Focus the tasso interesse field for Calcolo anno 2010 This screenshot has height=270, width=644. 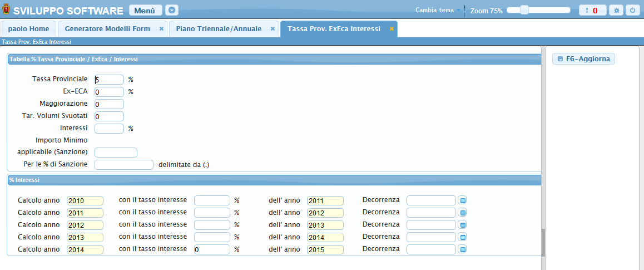212,200
